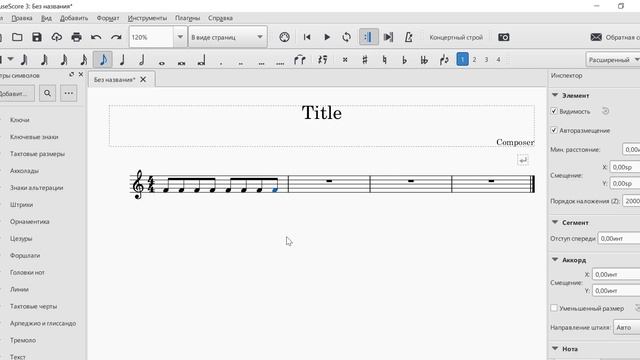Open image capture camera tool
Viewport: 640px width, 360px height.
click(x=504, y=37)
